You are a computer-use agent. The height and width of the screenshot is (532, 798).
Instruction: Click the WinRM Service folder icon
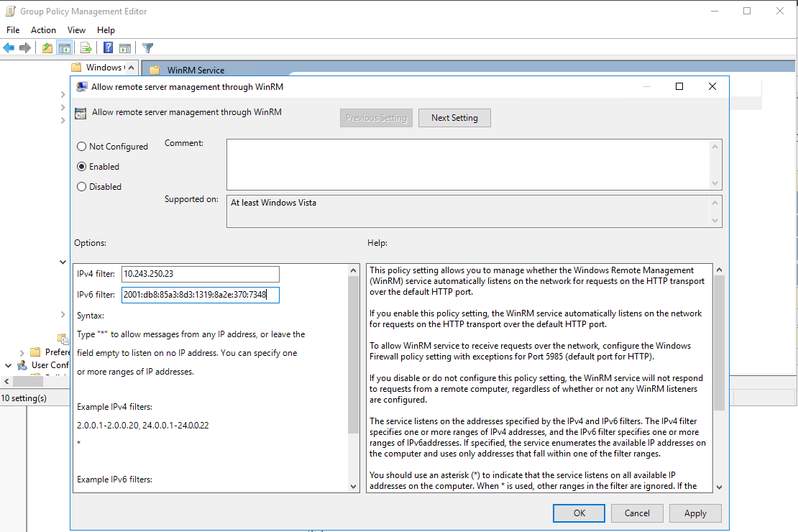155,70
